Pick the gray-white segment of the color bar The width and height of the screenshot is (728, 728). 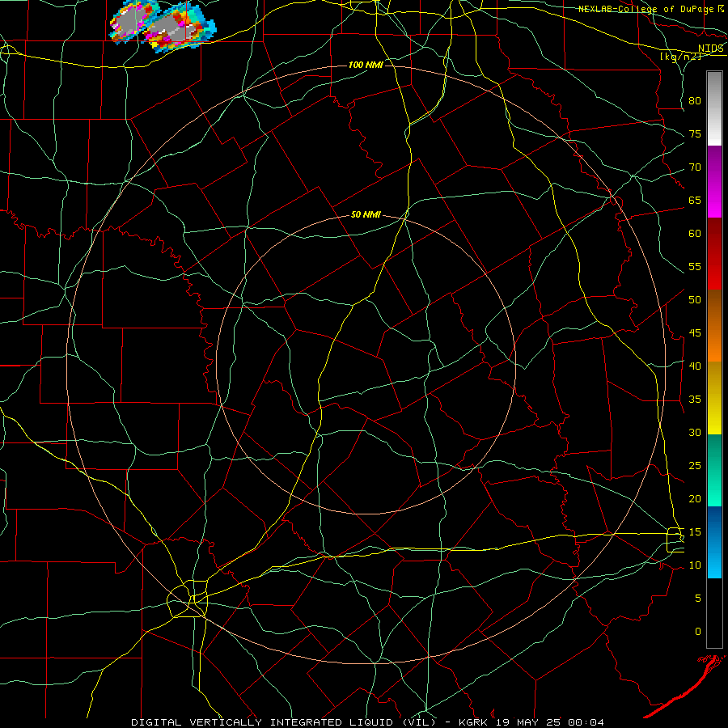tap(714, 108)
